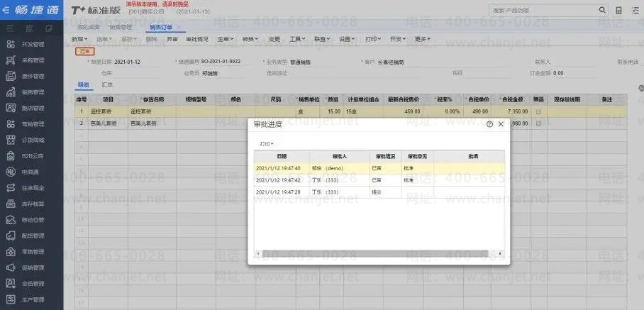Toggle 赠品 checkbox for row 2
Screen dimensions: 644x310
[x=539, y=123]
